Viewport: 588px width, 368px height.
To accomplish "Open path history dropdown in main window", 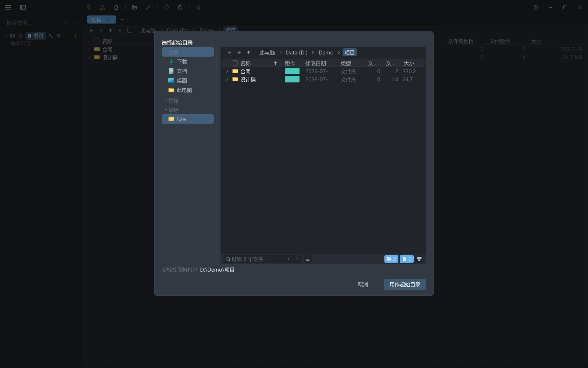I will [x=120, y=30].
